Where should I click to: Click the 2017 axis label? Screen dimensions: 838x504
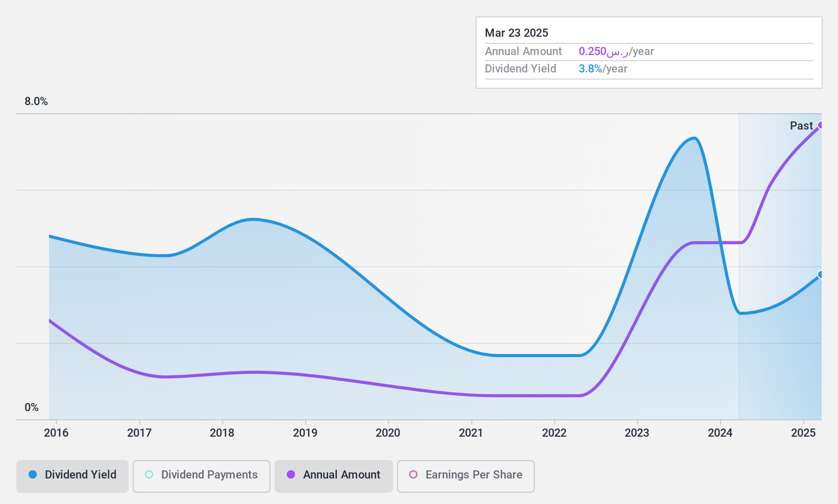(x=139, y=433)
